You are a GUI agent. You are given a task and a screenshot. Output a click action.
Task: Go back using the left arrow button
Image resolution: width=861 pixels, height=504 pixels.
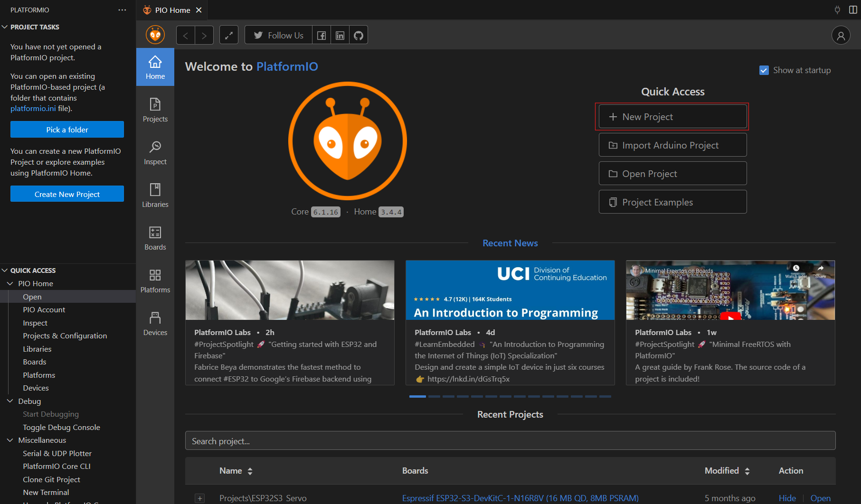[186, 35]
